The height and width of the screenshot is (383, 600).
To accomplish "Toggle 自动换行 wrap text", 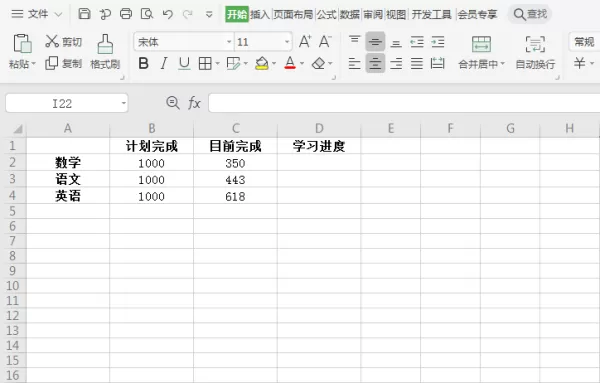I will tap(535, 53).
